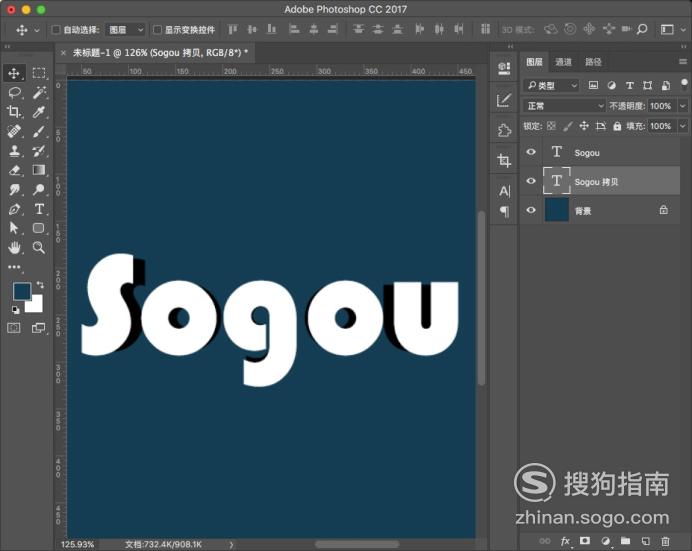Select the 未标题-1 document tab

[160, 53]
